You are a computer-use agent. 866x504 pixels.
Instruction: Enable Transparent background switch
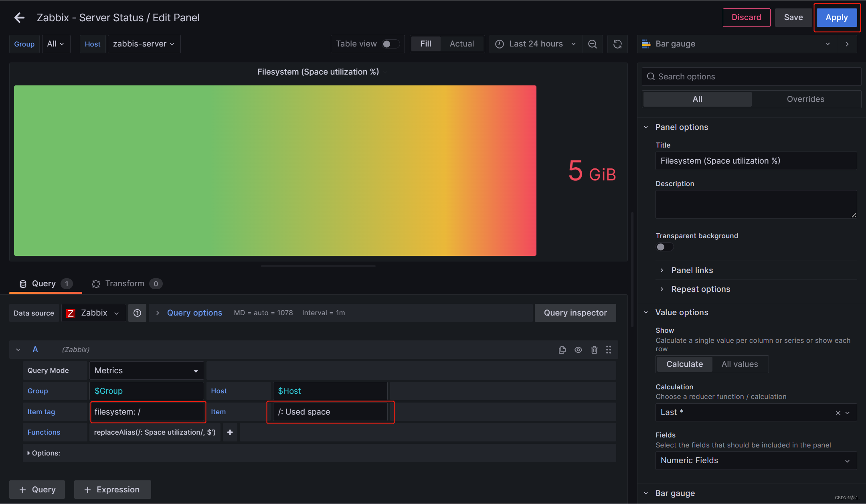pyautogui.click(x=664, y=247)
